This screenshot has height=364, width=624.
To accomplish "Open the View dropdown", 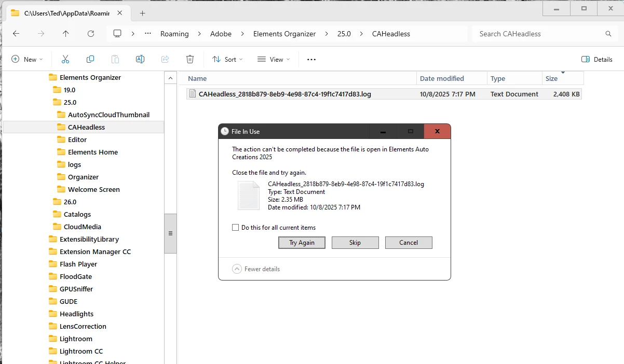I will (x=274, y=59).
